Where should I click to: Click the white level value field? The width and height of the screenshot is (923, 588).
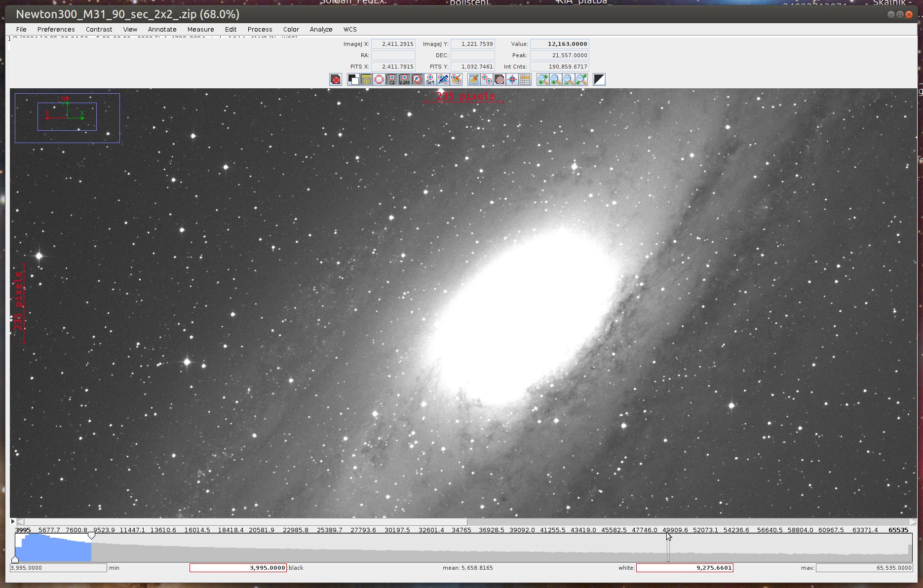pyautogui.click(x=685, y=568)
